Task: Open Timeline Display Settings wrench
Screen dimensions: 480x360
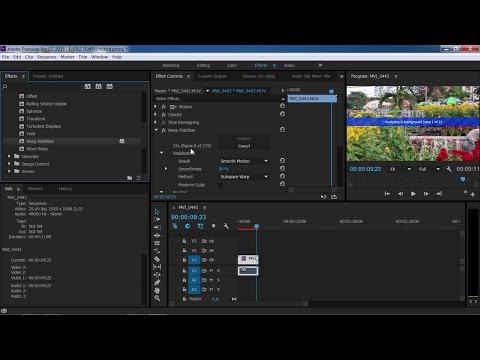Action: (226, 226)
